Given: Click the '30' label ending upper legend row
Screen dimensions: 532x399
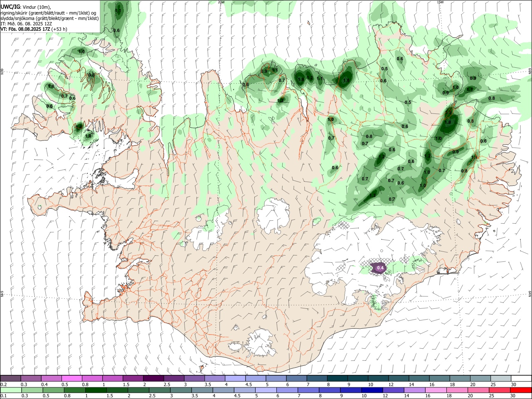Looking at the screenshot, I should (x=513, y=384).
